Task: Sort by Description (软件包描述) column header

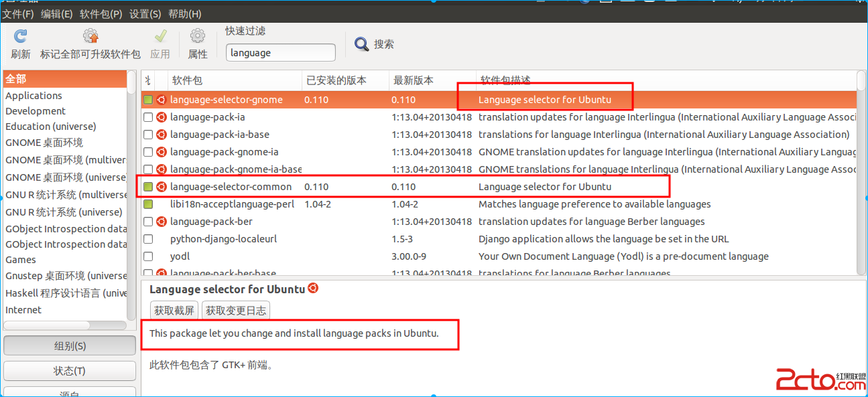Action: (x=666, y=80)
